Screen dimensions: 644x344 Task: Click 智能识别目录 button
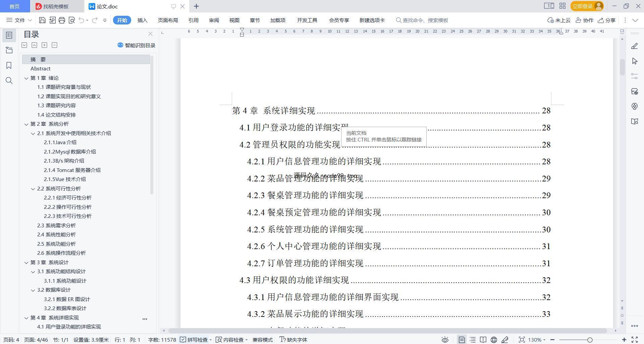136,45
